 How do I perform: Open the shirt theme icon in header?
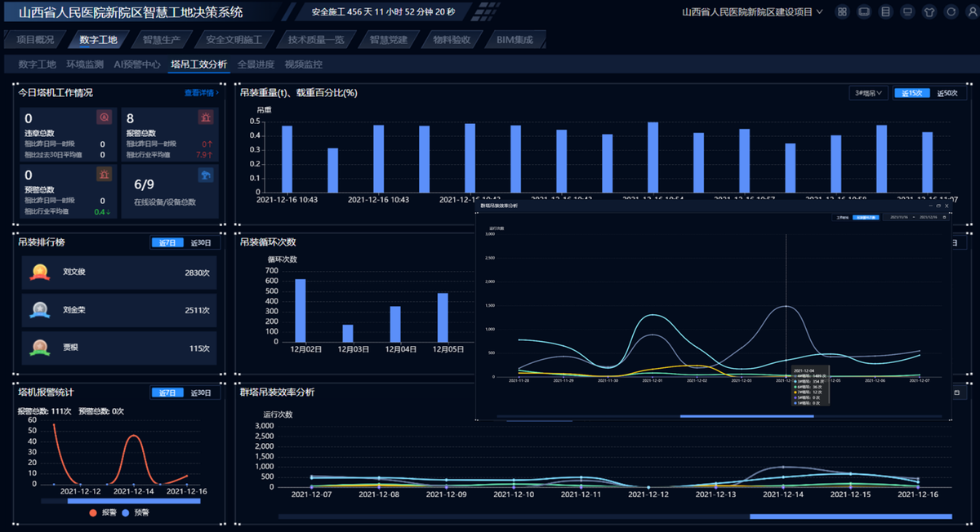[929, 12]
